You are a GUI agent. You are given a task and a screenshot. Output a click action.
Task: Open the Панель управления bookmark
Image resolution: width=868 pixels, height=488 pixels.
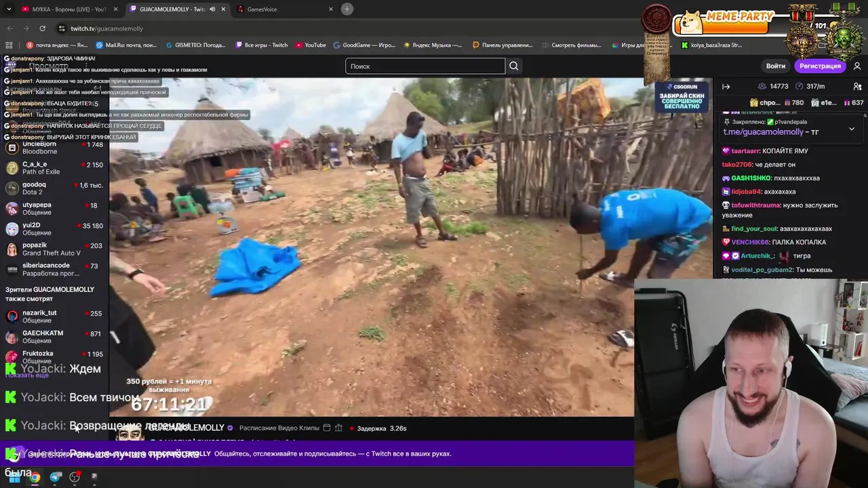click(x=502, y=45)
